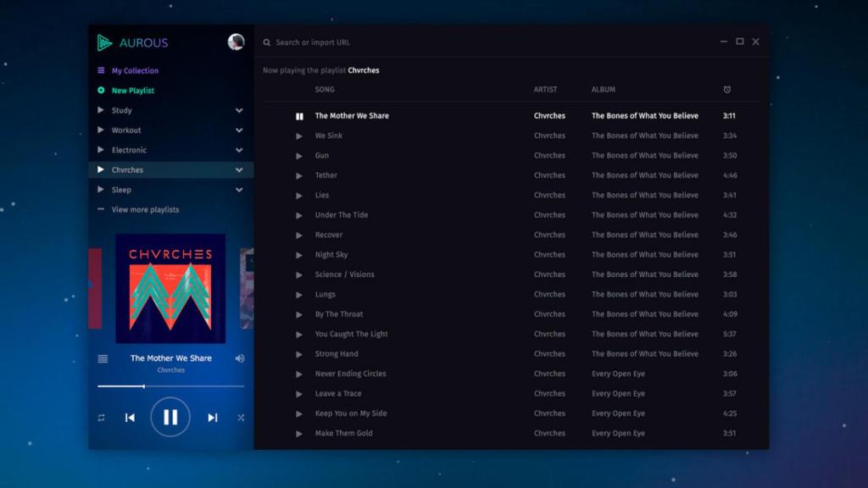Pause playback with the large circular button
This screenshot has height=488, width=868.
click(x=170, y=417)
